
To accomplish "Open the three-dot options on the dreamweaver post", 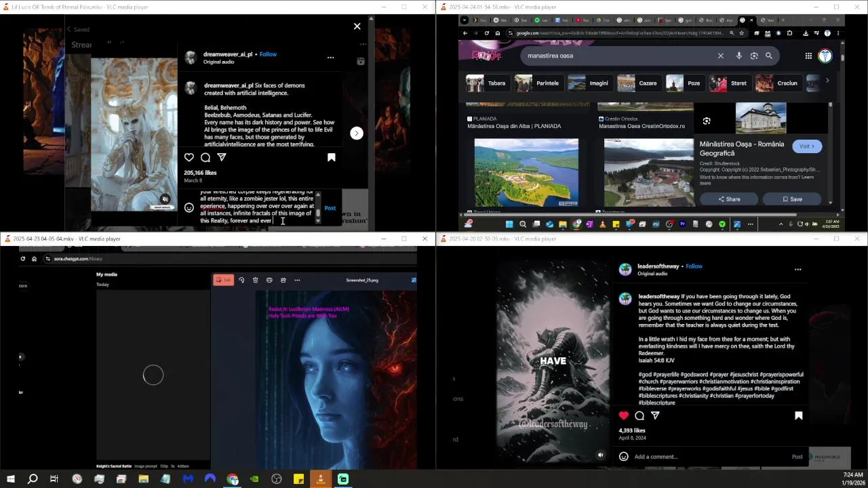I will coord(330,58).
